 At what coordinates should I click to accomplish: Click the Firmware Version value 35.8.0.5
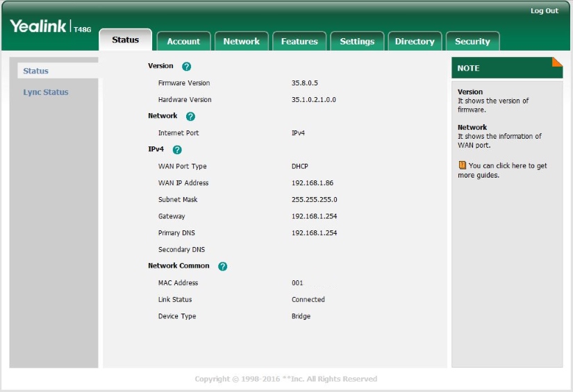305,83
